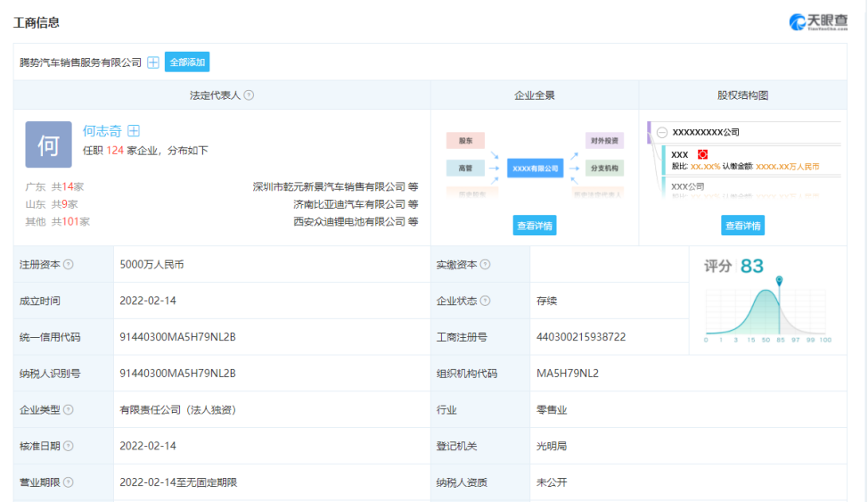Click the 天眼查 logo
868x502 pixels.
pyautogui.click(x=818, y=21)
